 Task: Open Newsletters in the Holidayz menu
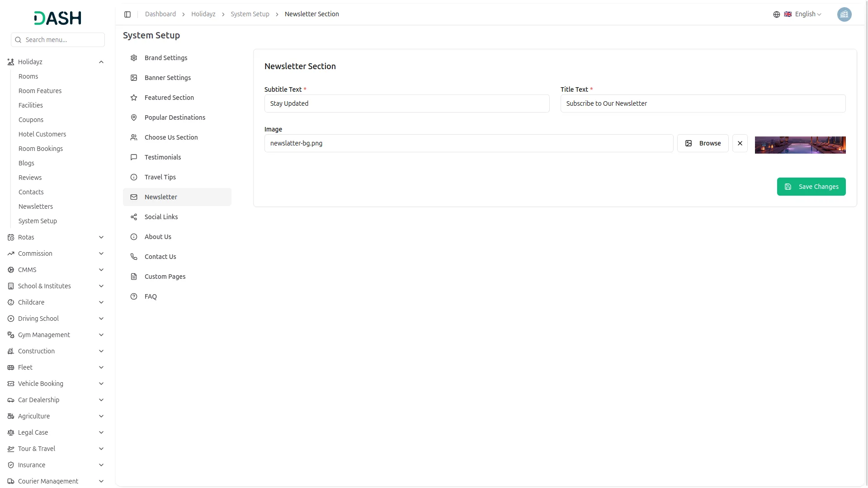click(36, 206)
